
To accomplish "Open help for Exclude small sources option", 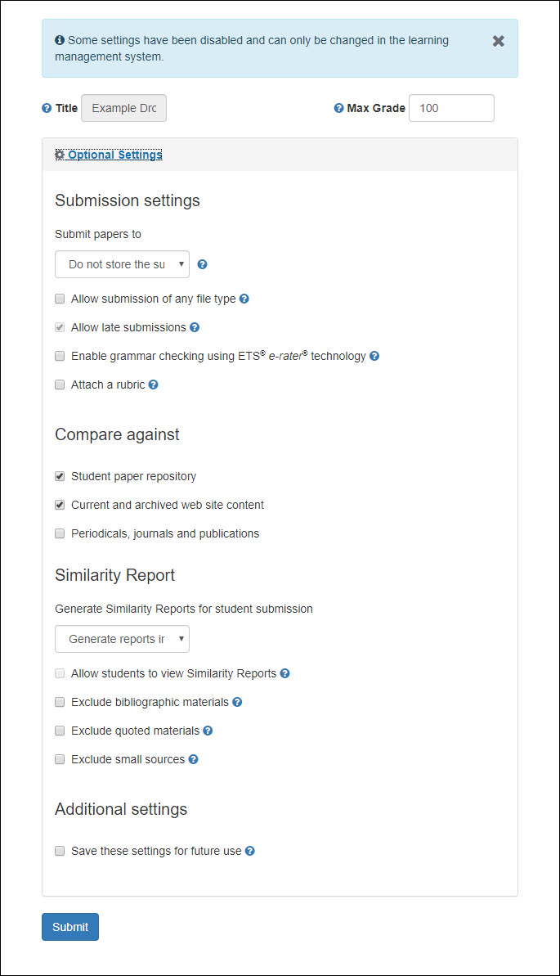I will point(193,758).
